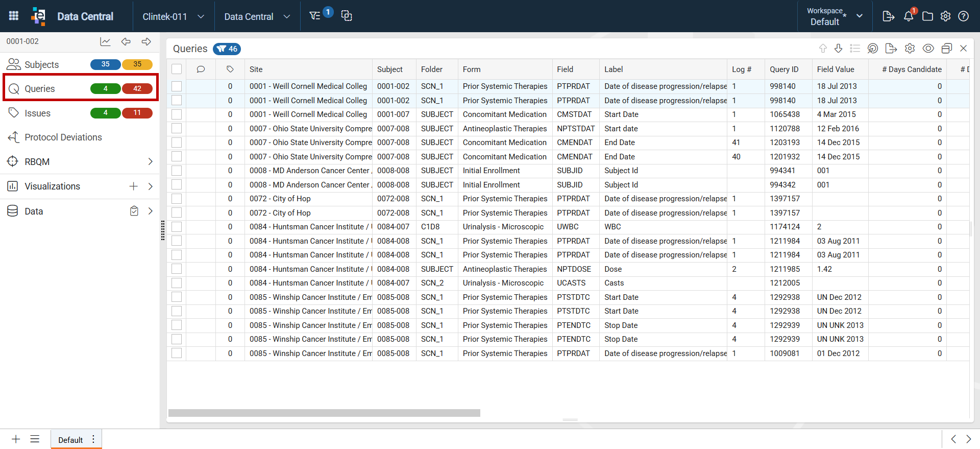
Task: Open the Clintek-011 study dropdown
Action: (174, 16)
